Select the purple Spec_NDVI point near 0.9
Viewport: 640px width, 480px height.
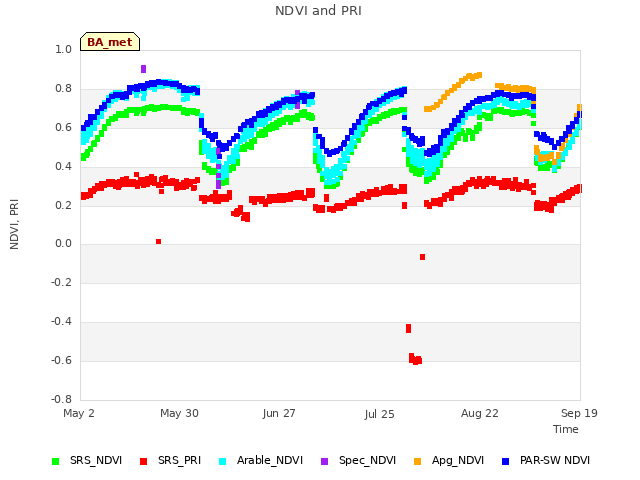pos(143,69)
